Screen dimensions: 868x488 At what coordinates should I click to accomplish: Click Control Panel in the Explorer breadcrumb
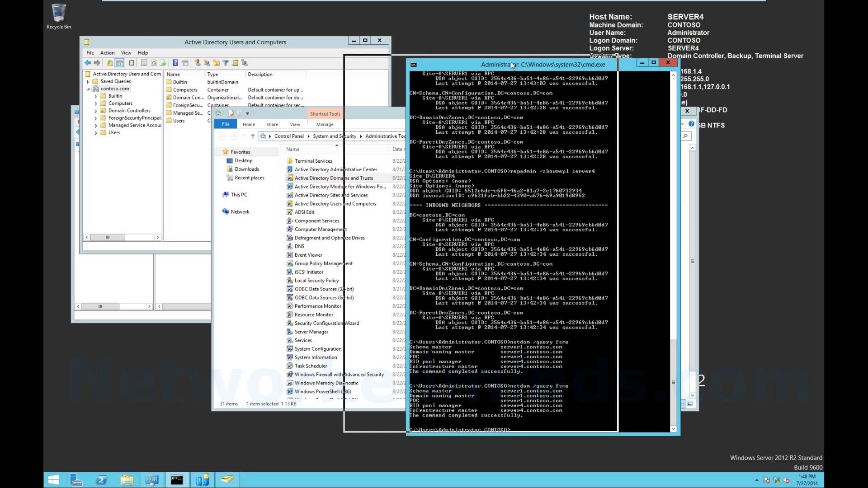point(289,136)
